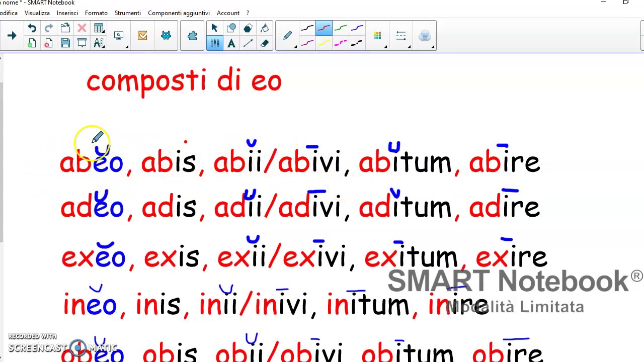
Task: Open the Visualizza menu
Action: [37, 13]
